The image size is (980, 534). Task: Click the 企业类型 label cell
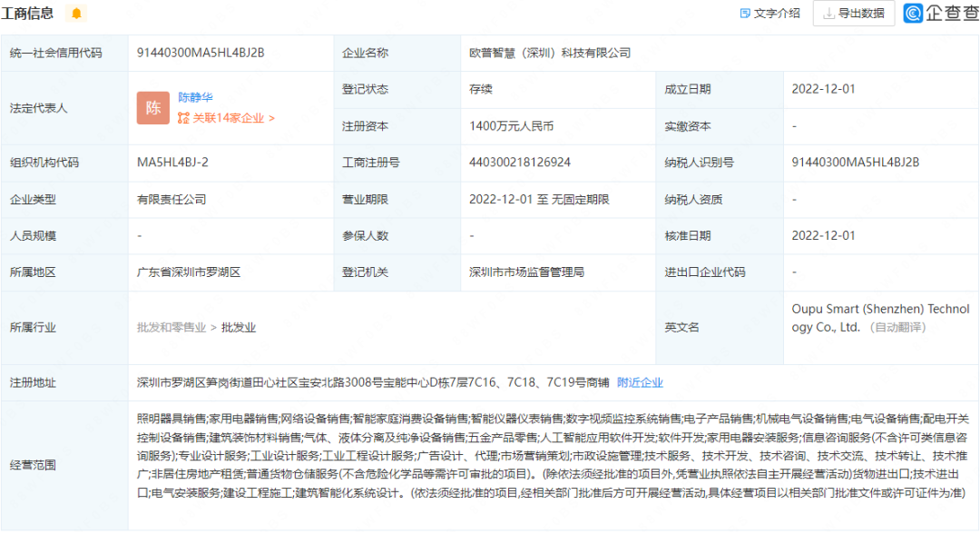pyautogui.click(x=64, y=199)
